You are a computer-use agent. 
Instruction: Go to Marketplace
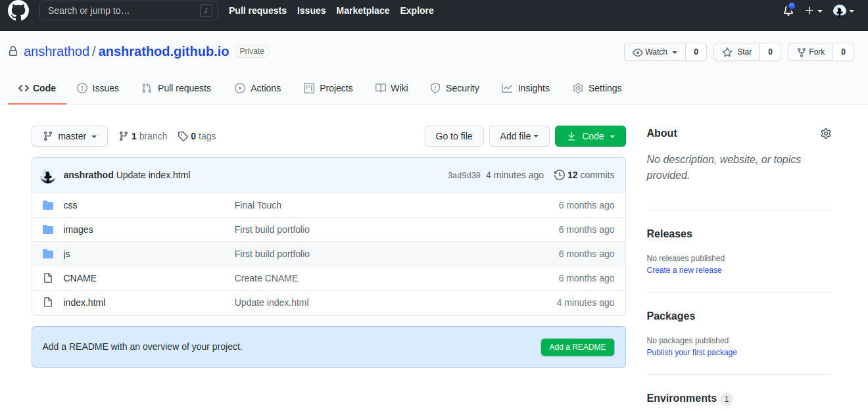(x=363, y=11)
